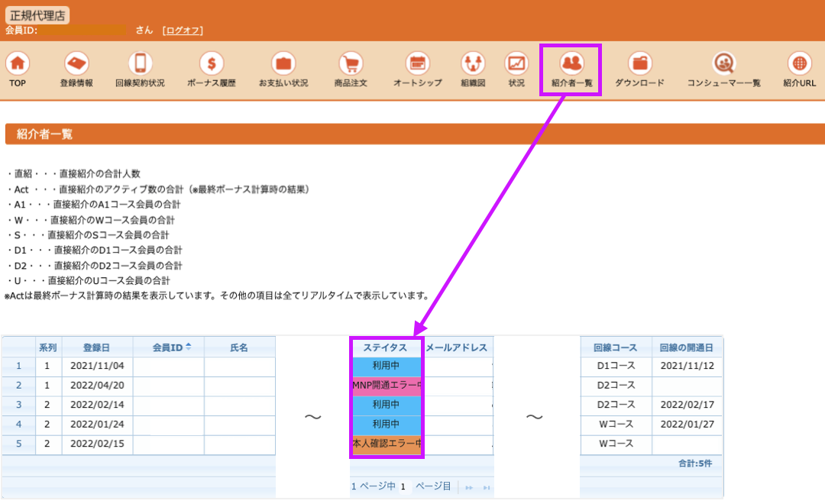Open the 状況 chart icon
This screenshot has width=825, height=504.
[516, 63]
